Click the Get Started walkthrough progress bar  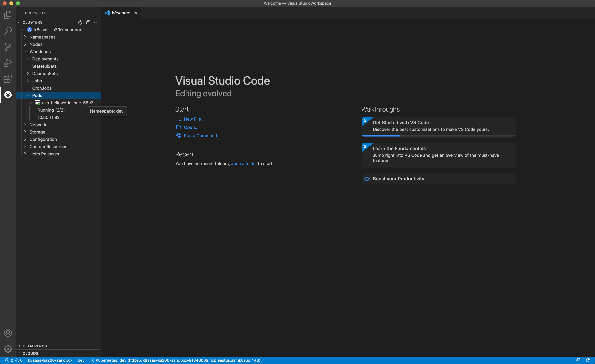point(438,136)
